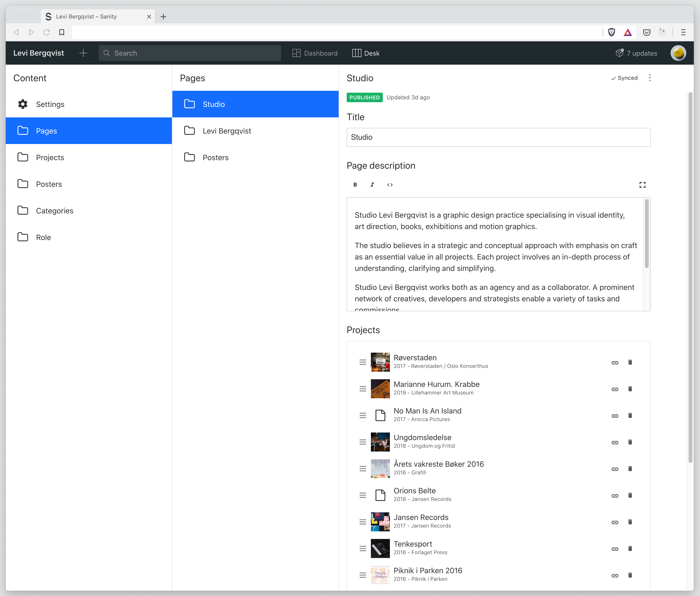Image resolution: width=700 pixels, height=596 pixels.
Task: Delete the Marianne Hurum. Krabbe reference
Action: point(630,389)
